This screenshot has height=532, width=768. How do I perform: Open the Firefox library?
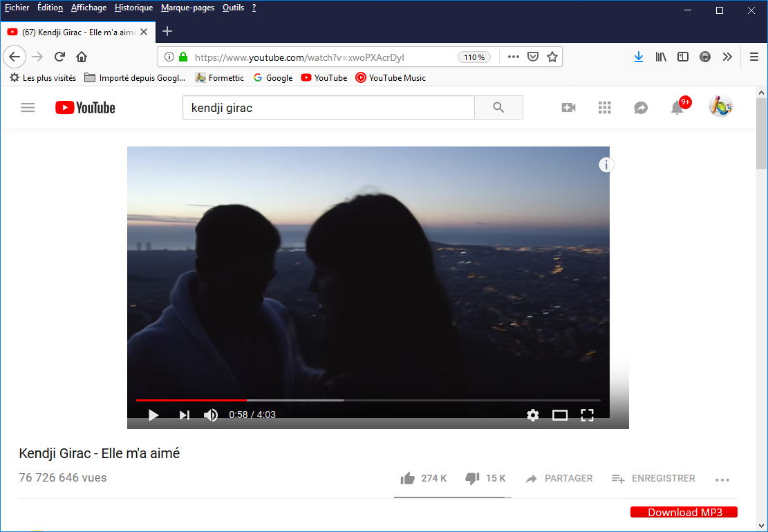[x=661, y=57]
